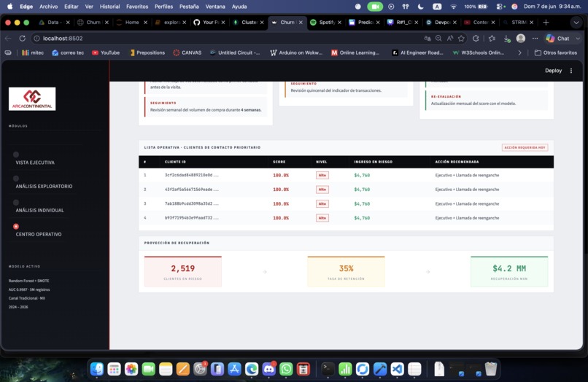Click the Alto badge in row 1

click(322, 175)
